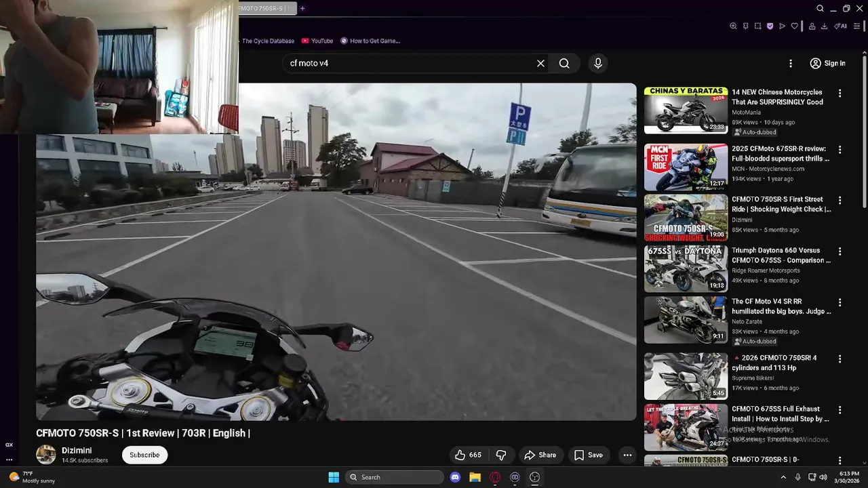The width and height of the screenshot is (868, 488).
Task: Dislike the video with thumbs-down icon
Action: click(x=501, y=455)
